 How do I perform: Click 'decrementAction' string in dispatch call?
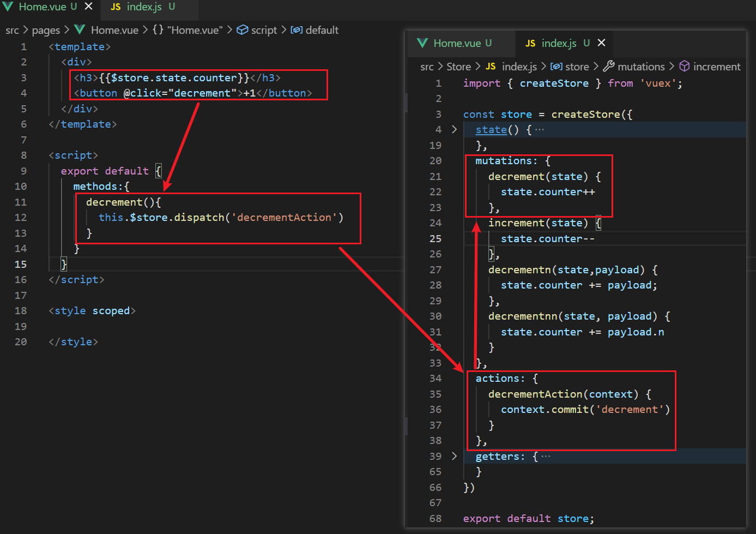[x=284, y=218]
